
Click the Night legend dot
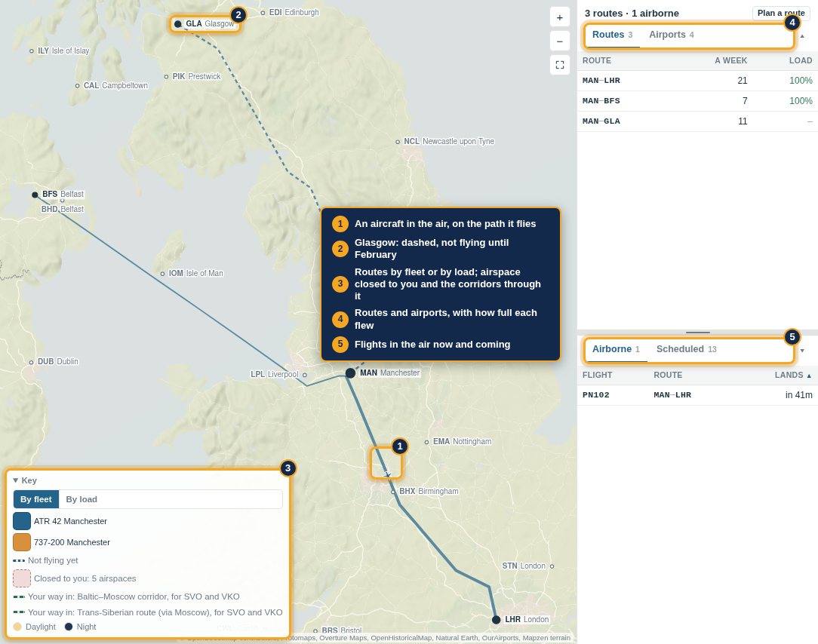pyautogui.click(x=69, y=627)
